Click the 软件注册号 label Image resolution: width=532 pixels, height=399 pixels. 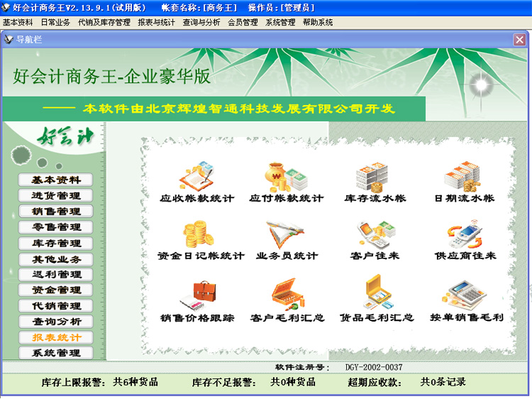coord(302,368)
